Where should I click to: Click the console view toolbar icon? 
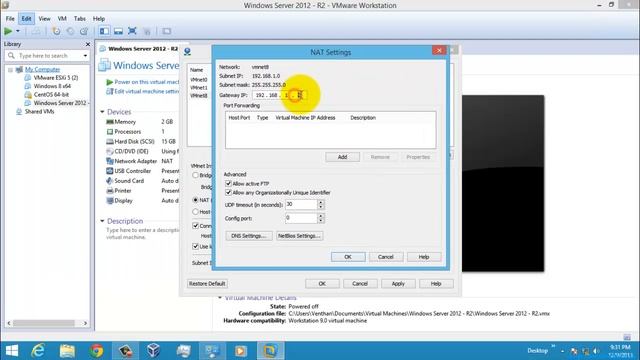click(x=166, y=31)
